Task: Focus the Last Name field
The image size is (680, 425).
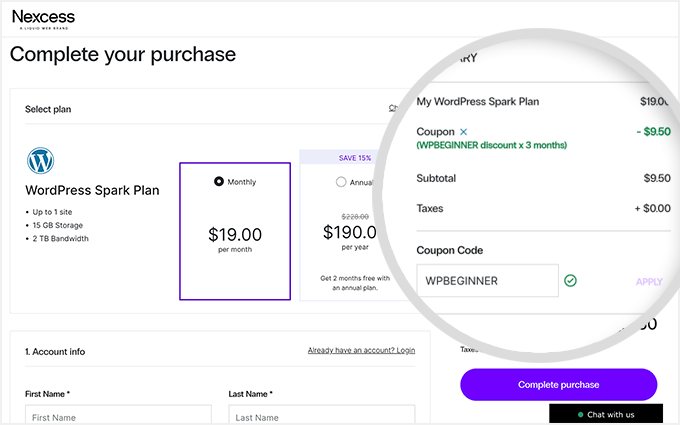Action: coord(320,417)
